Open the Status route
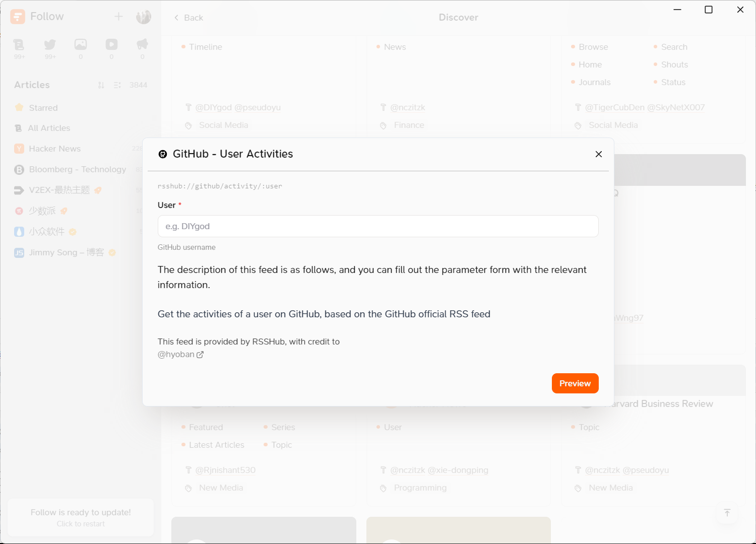The width and height of the screenshot is (756, 544). pyautogui.click(x=673, y=82)
